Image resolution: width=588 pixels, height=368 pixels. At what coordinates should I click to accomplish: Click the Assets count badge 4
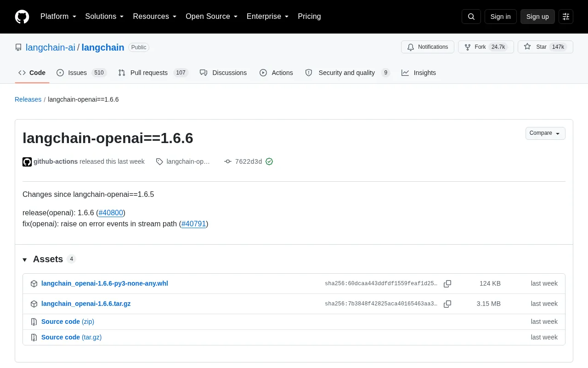(x=71, y=259)
